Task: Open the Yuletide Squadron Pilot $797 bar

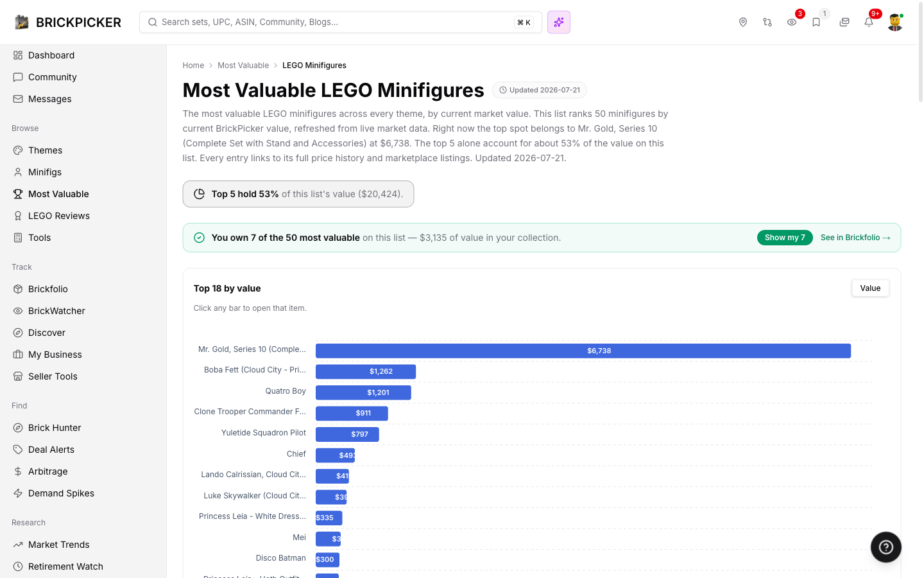Action: tap(347, 434)
